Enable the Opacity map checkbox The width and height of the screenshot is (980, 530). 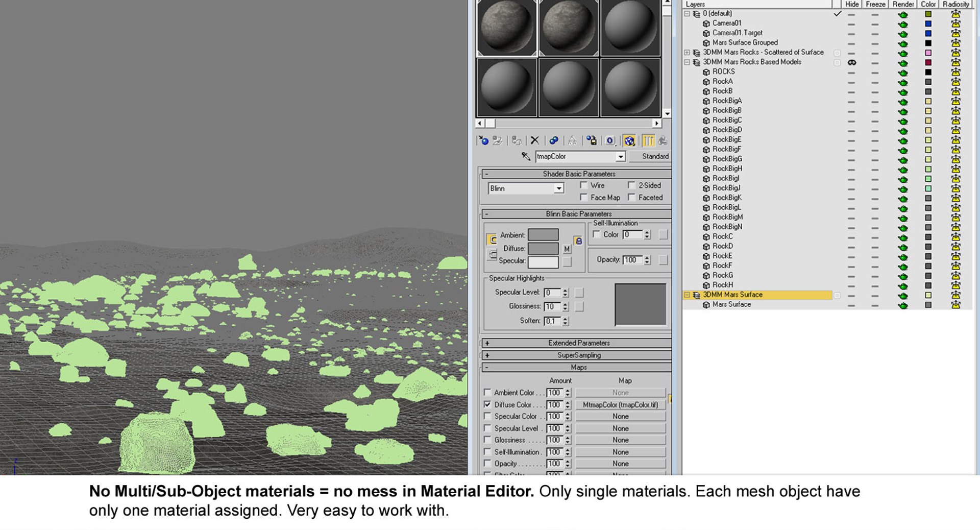point(487,464)
